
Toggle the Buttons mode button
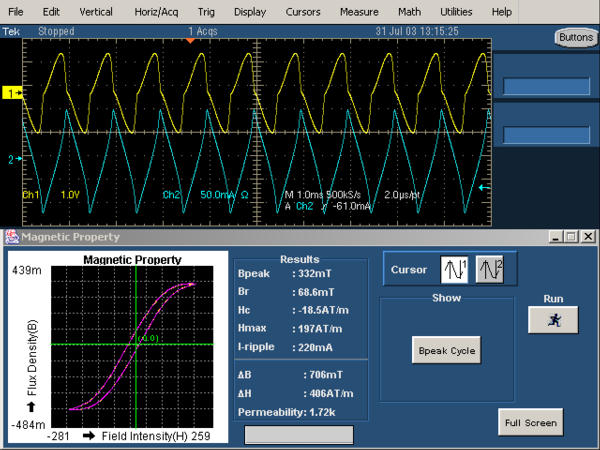574,37
